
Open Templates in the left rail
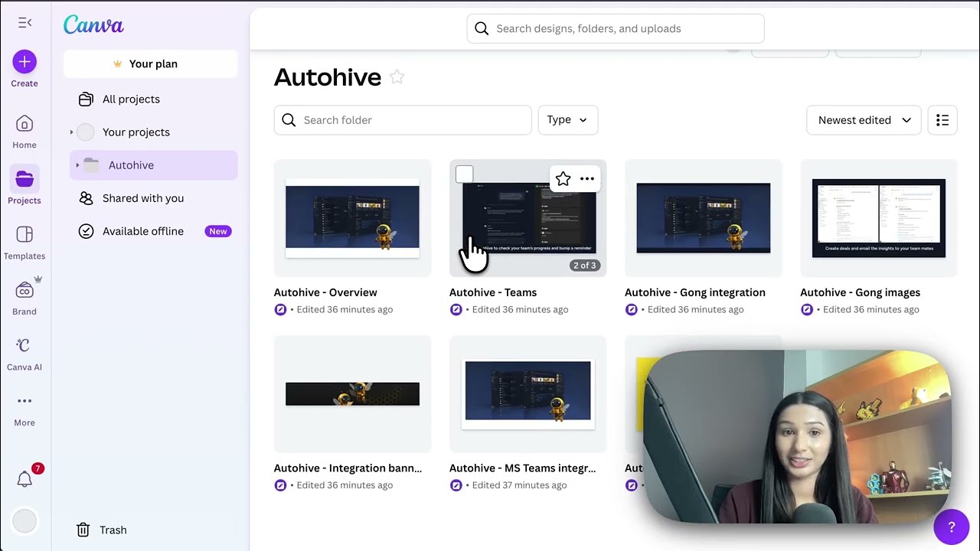click(24, 243)
